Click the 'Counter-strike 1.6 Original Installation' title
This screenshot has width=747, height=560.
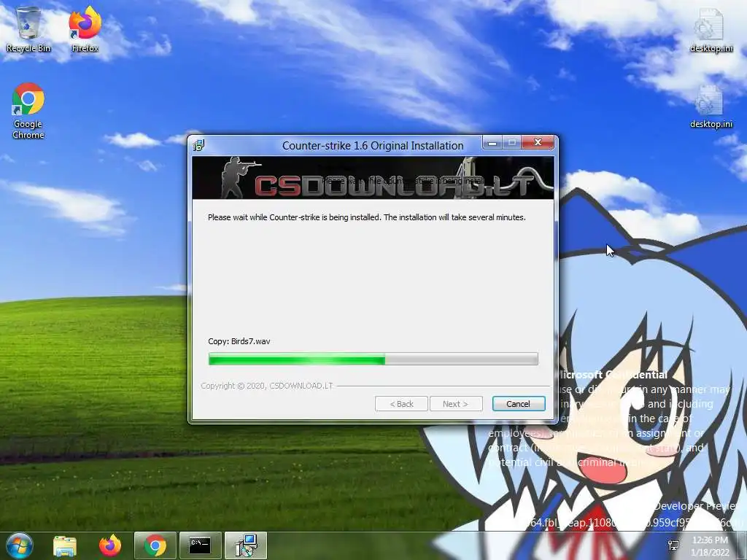[373, 146]
